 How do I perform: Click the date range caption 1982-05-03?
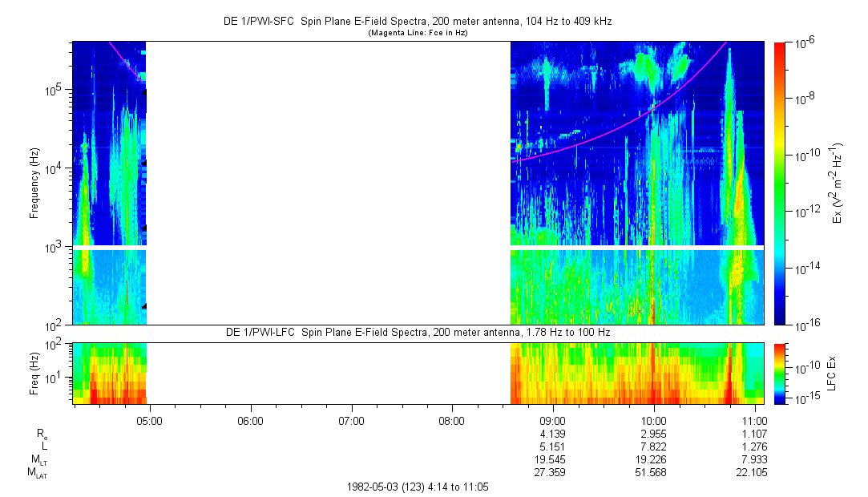[x=418, y=487]
